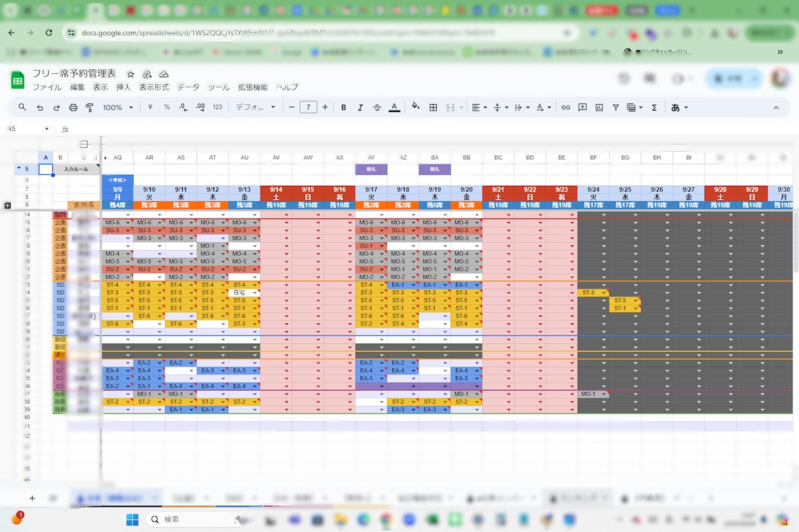Viewport: 799px width, 532px height.
Task: Collapse the column group minus toggle
Action: pyautogui.click(x=84, y=144)
